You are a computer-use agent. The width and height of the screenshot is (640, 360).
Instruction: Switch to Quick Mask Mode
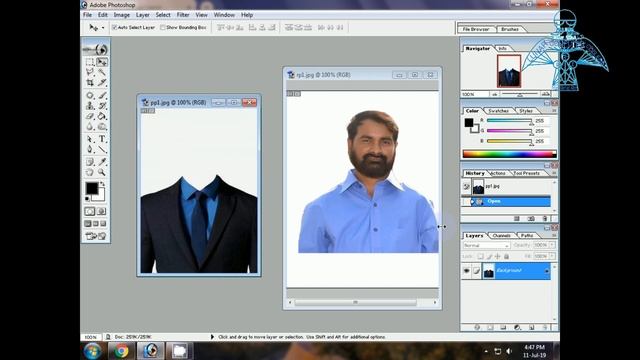point(101,211)
